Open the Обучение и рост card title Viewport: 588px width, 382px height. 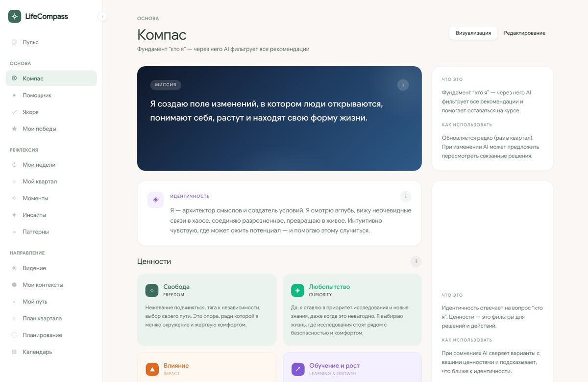[334, 366]
